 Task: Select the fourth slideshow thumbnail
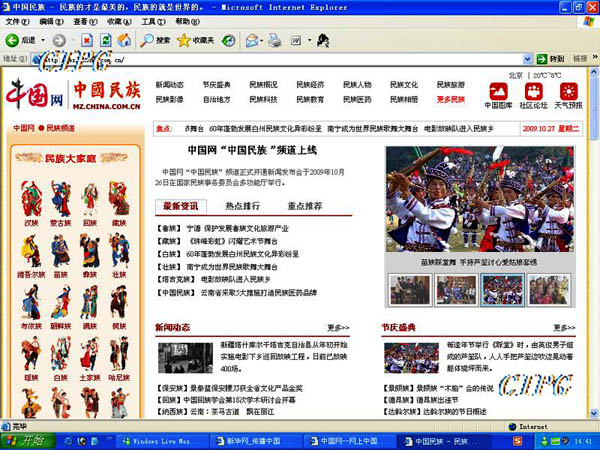coord(549,290)
